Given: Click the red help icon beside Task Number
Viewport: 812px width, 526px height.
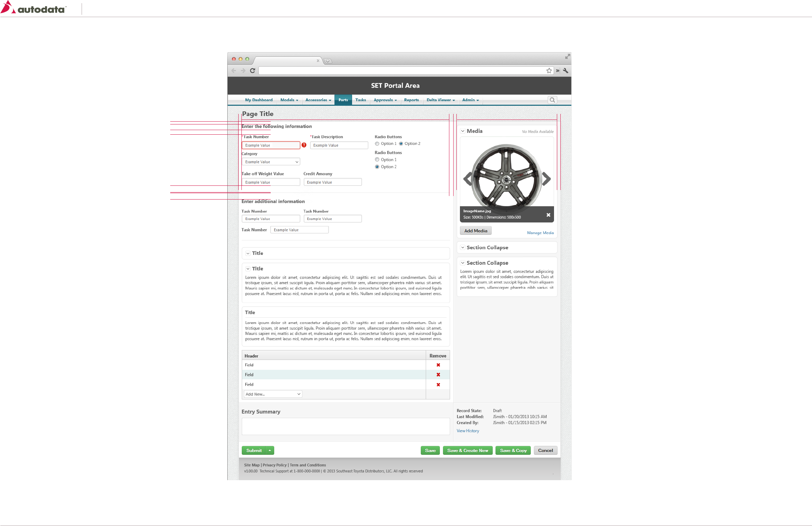Looking at the screenshot, I should (304, 145).
